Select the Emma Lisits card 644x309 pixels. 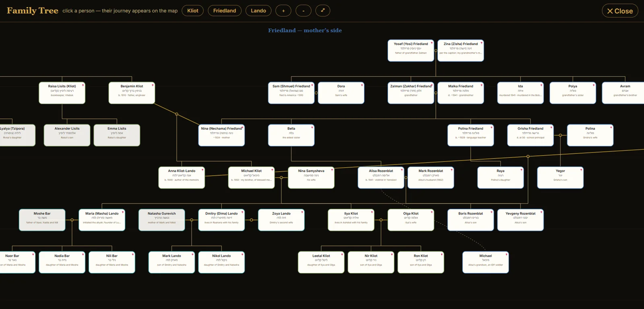(117, 135)
